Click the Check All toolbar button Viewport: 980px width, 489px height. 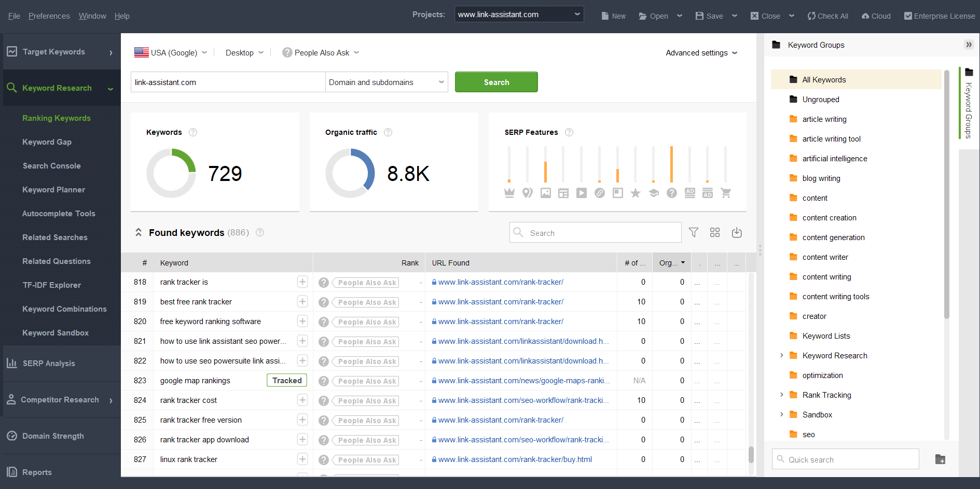click(828, 16)
